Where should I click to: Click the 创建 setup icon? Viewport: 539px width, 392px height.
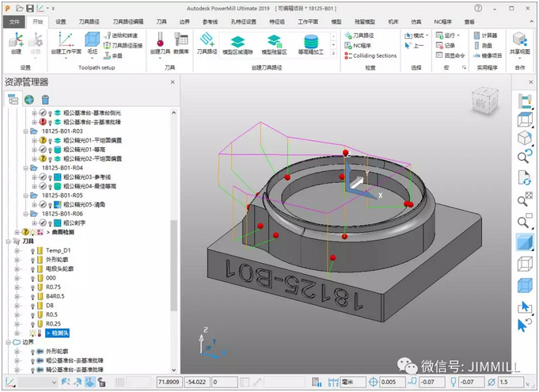click(16, 43)
